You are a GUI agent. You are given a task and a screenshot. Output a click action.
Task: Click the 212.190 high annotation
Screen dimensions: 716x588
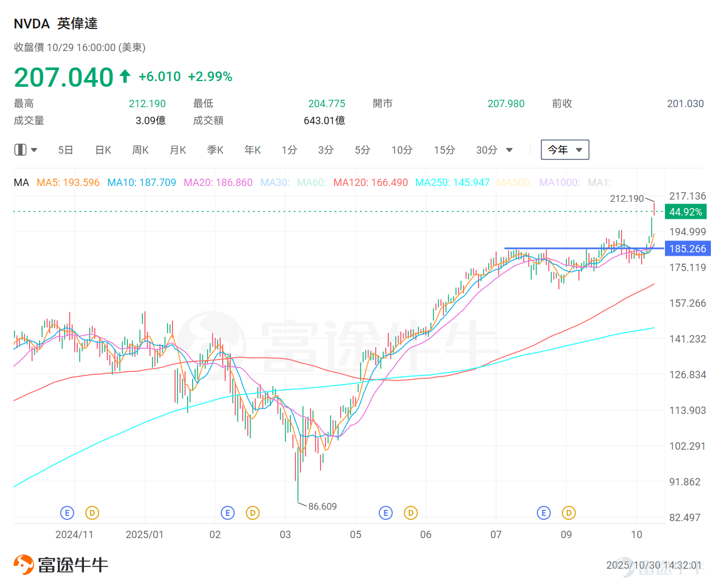coord(626,198)
